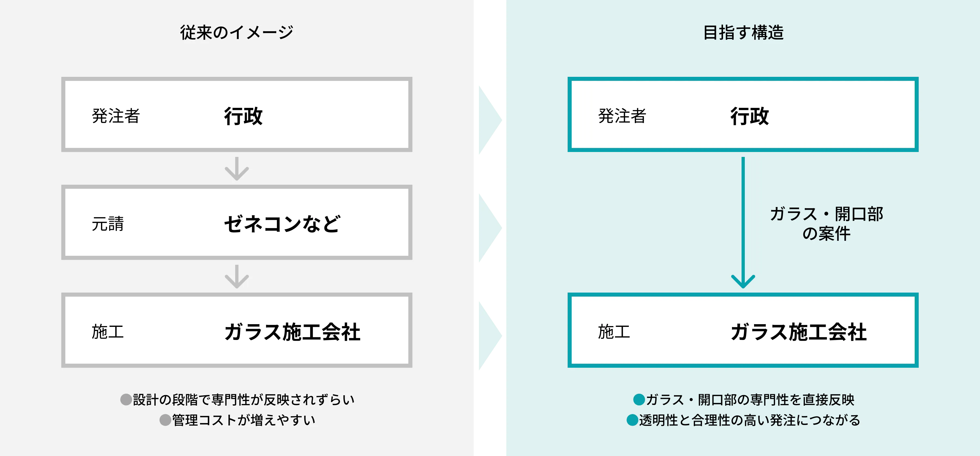This screenshot has height=456, width=980.
Task: Click the text 管理コストが増えやすい
Action: 243,420
